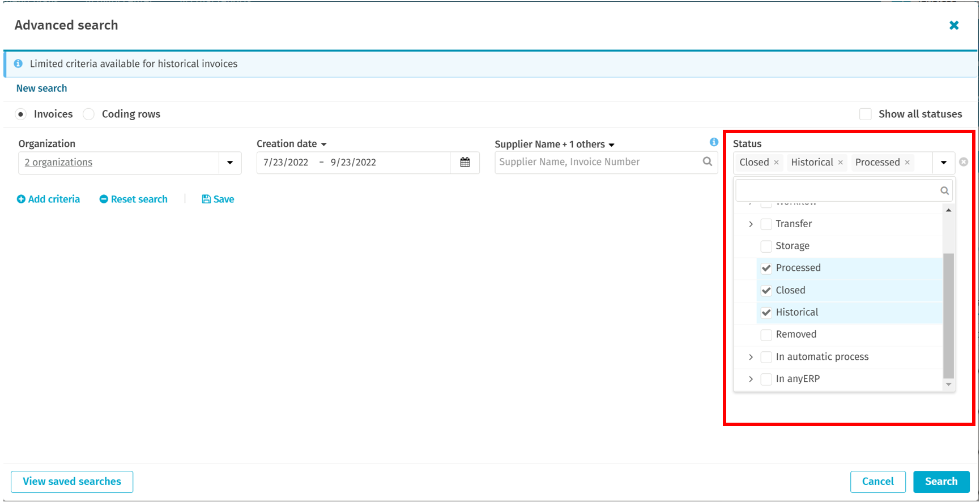Viewport: 980px width, 502px height.
Task: Expand the In automatic process node
Action: click(x=751, y=357)
